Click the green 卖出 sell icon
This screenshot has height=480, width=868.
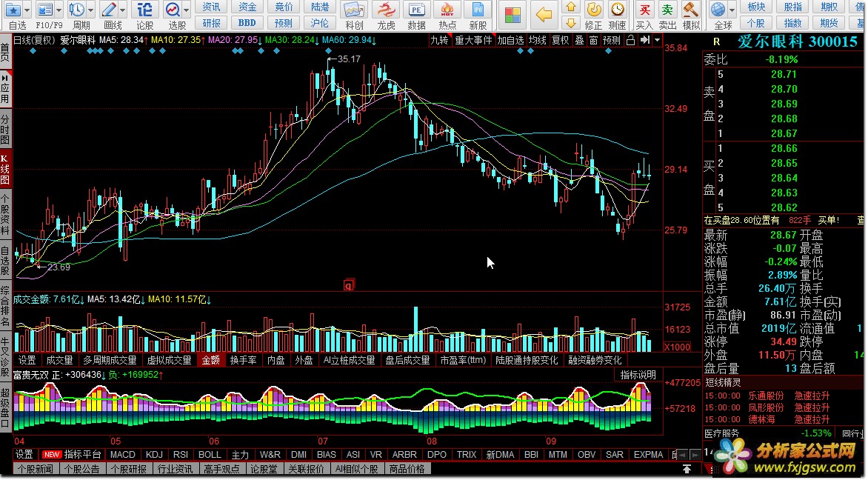(x=667, y=10)
